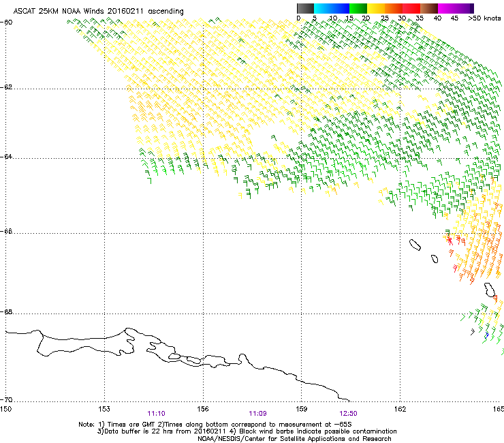Select the brown 35-40 knots legend segment

[x=429, y=8]
